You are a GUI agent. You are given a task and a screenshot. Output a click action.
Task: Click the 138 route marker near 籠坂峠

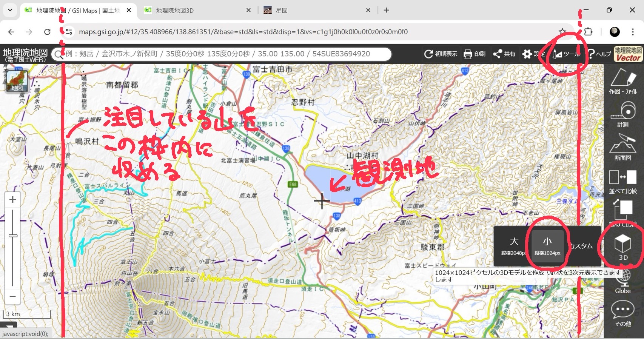click(337, 216)
